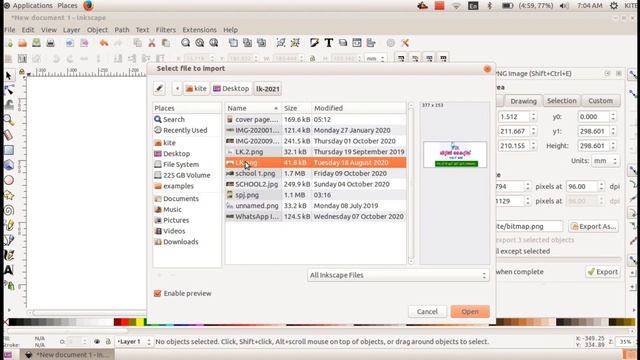This screenshot has height=360, width=640.
Task: Go to the kite path button
Action: 196,89
